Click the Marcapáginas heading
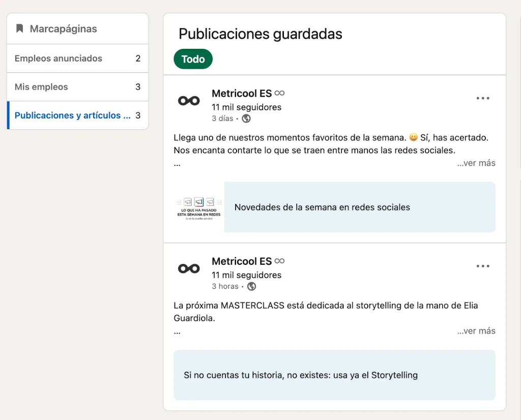 coord(64,29)
